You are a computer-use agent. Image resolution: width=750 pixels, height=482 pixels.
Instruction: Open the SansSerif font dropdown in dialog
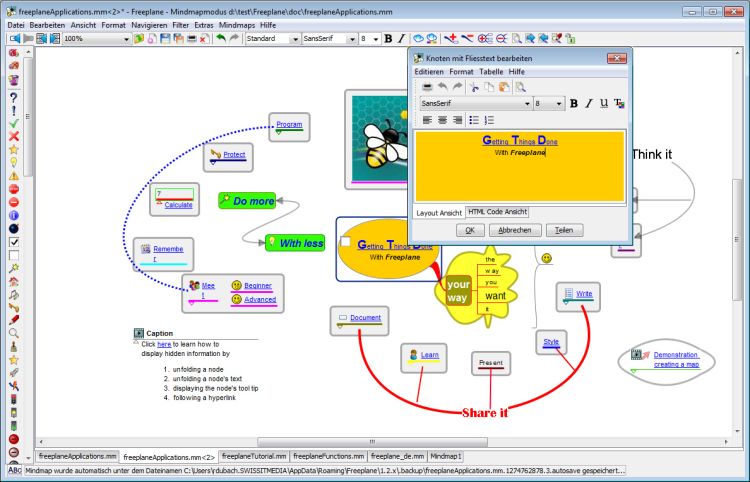click(x=527, y=103)
